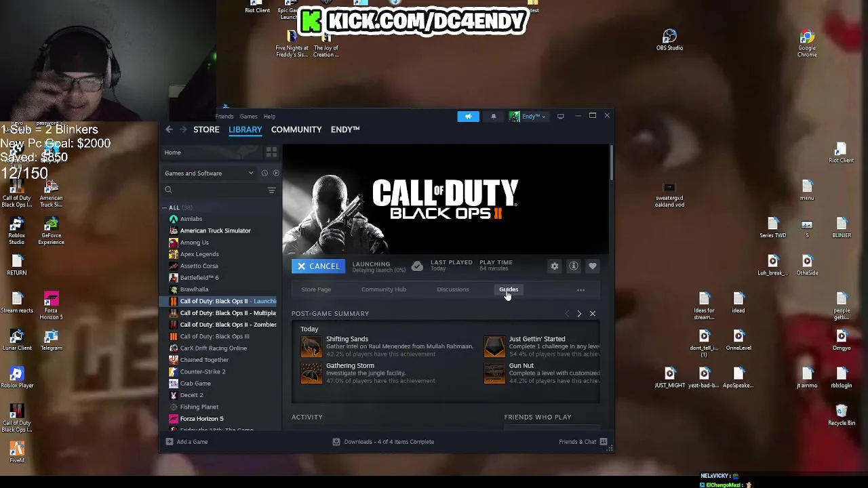Image resolution: width=868 pixels, height=488 pixels.
Task: Open game settings gear icon
Action: (555, 266)
